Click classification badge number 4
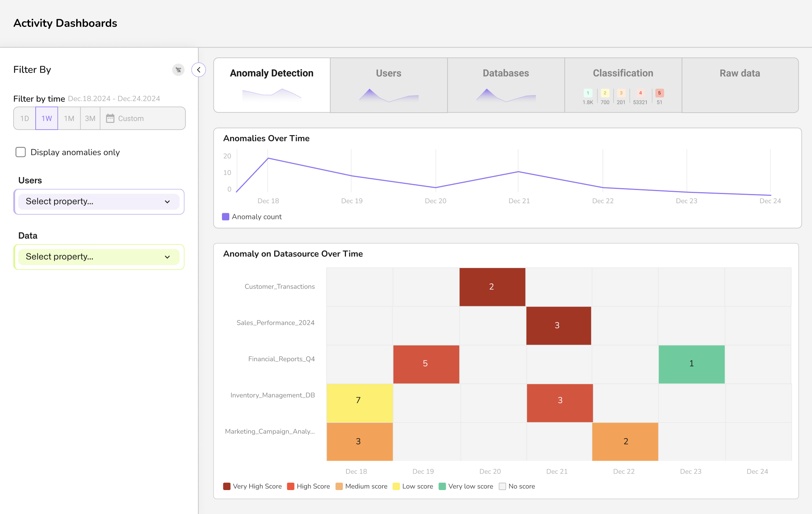The image size is (812, 514). [x=640, y=93]
